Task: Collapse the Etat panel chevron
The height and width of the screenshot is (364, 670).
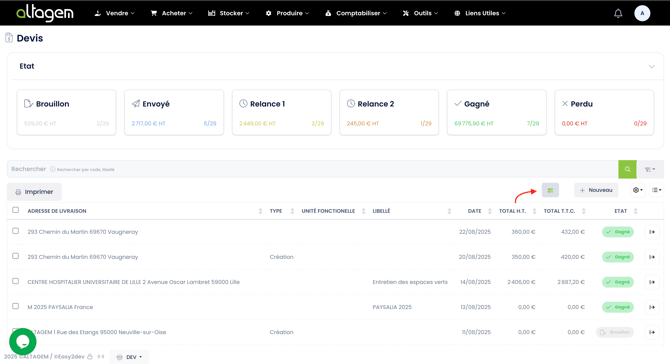Action: [651, 66]
